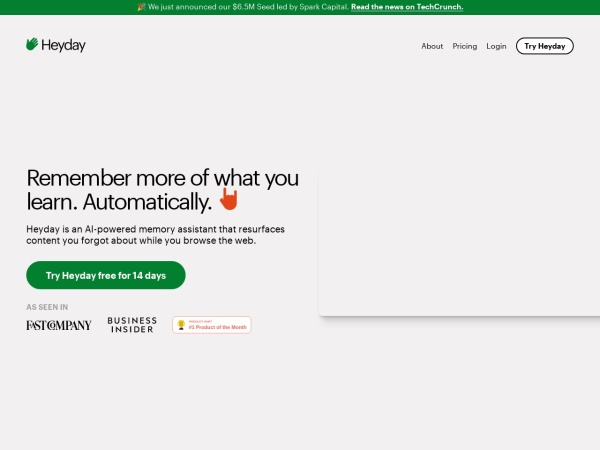Click the blank product preview card on the right
The height and width of the screenshot is (450, 600).
[460, 240]
